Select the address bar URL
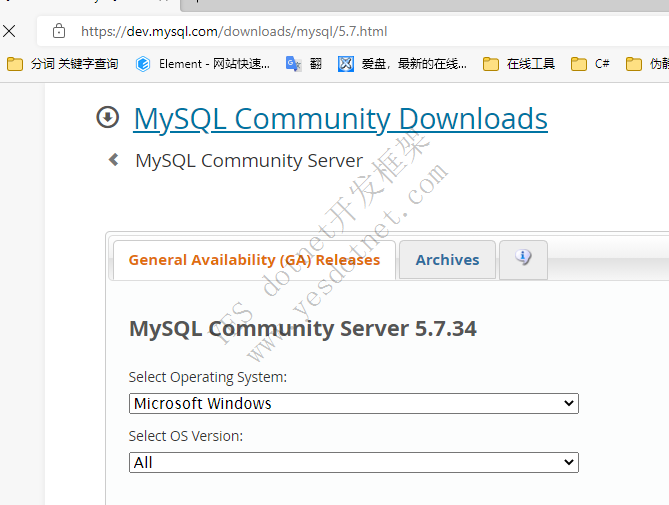669x505 pixels. pos(234,32)
